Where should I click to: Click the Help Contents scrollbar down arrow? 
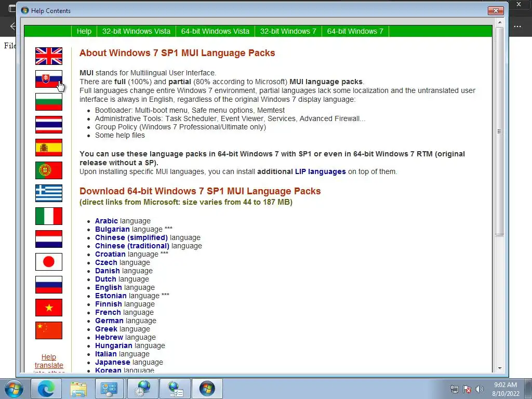pyautogui.click(x=499, y=368)
